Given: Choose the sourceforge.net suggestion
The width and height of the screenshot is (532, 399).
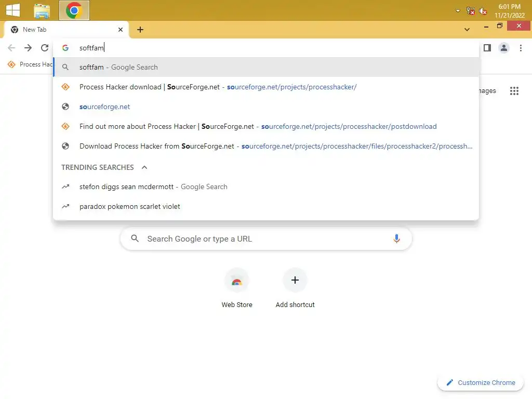Looking at the screenshot, I should coord(266,107).
